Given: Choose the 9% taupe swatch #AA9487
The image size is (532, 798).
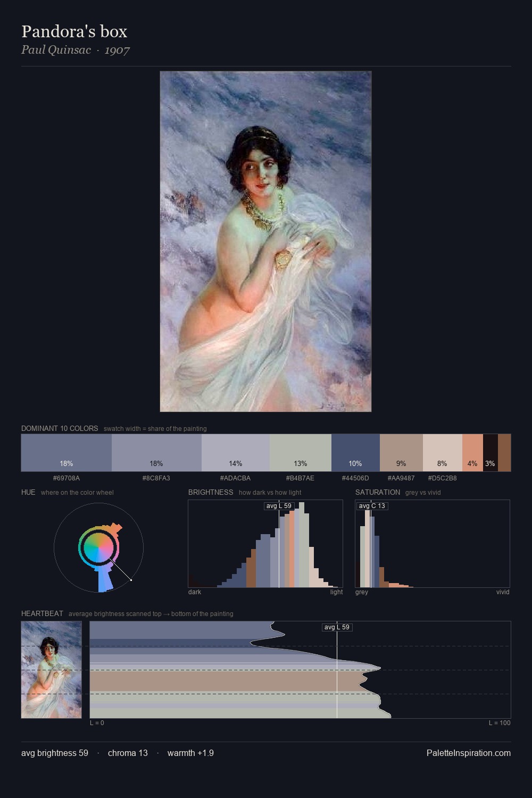Looking at the screenshot, I should [401, 453].
